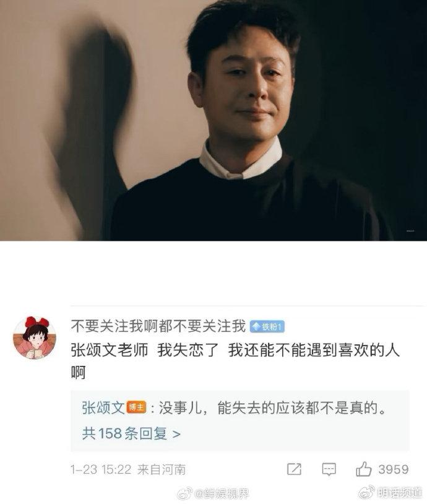Viewport: 427px width, 504px height.
Task: Tap the @鲜娱视界 watermark text
Action: click(222, 493)
